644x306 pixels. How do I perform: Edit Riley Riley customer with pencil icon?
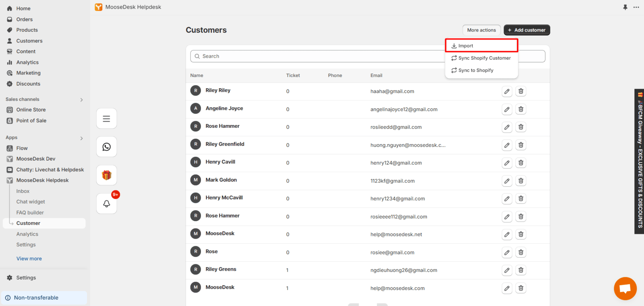507,91
